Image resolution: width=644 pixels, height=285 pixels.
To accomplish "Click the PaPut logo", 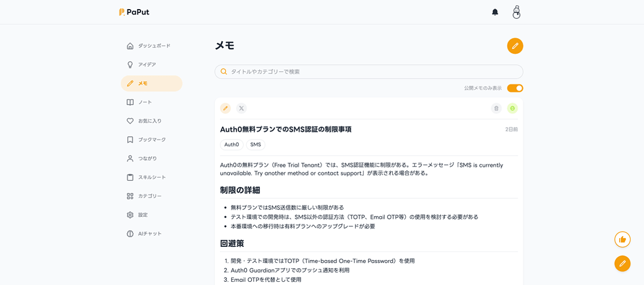I will [x=134, y=12].
